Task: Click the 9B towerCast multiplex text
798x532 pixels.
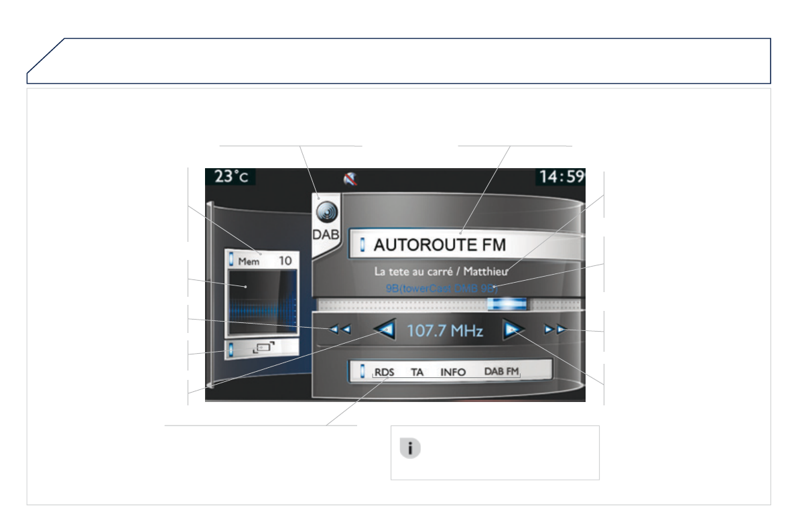Action: pyautogui.click(x=442, y=286)
